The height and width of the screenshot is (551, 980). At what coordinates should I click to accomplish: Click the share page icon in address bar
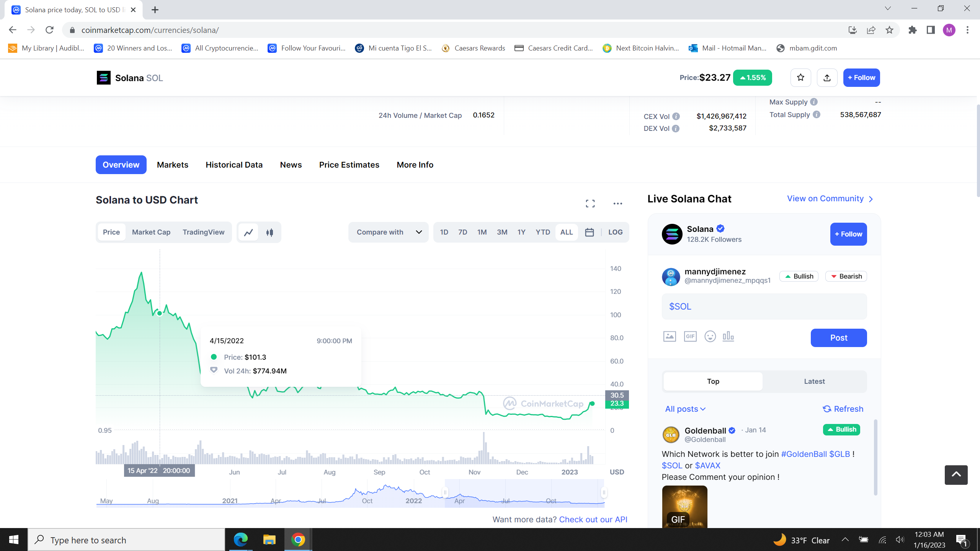(x=871, y=30)
